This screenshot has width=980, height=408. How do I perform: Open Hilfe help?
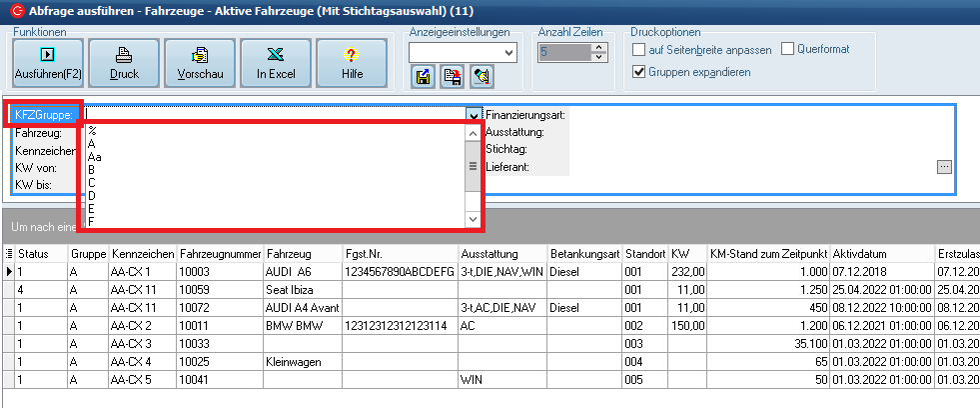click(352, 64)
